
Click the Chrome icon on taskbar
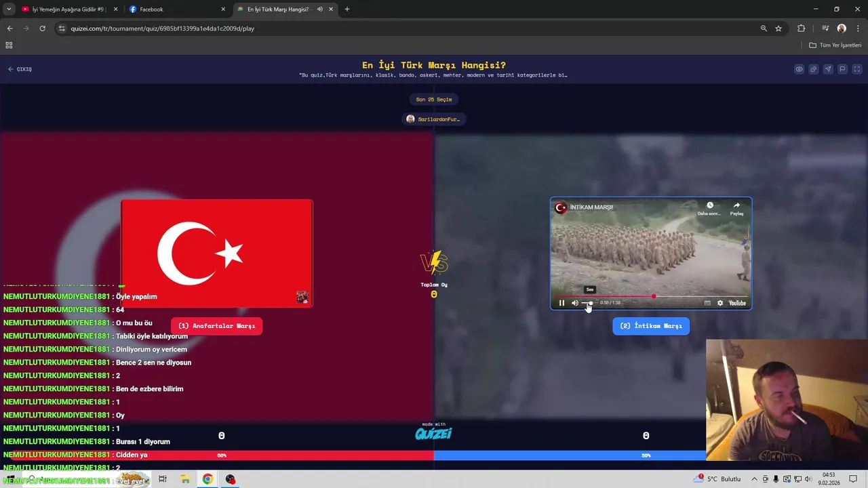[208, 479]
